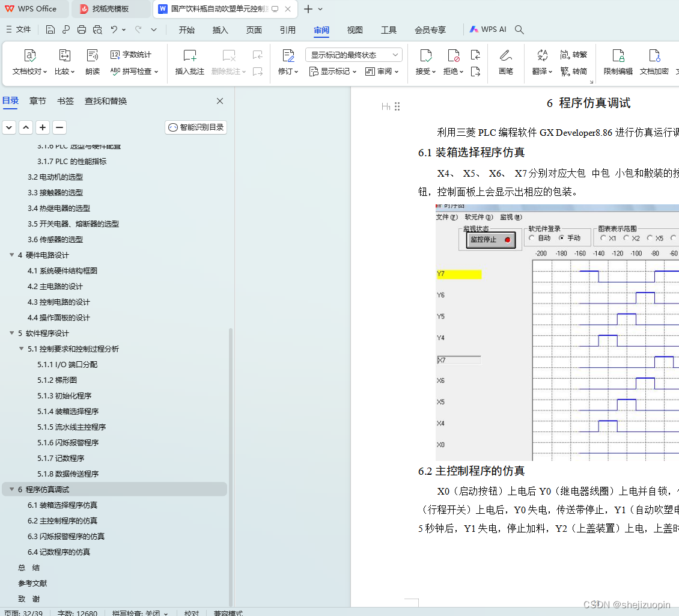Click the Undo arrow icon
Image resolution: width=679 pixels, height=616 pixels.
click(x=114, y=29)
